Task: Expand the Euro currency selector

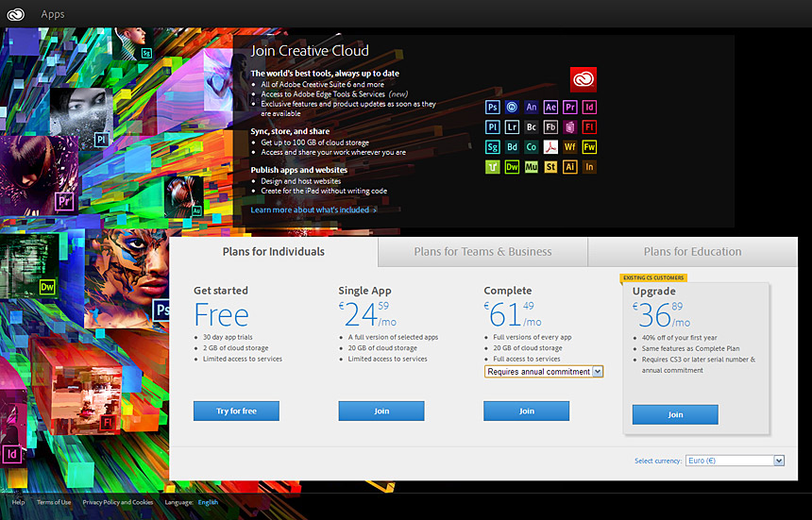Action: 735,461
